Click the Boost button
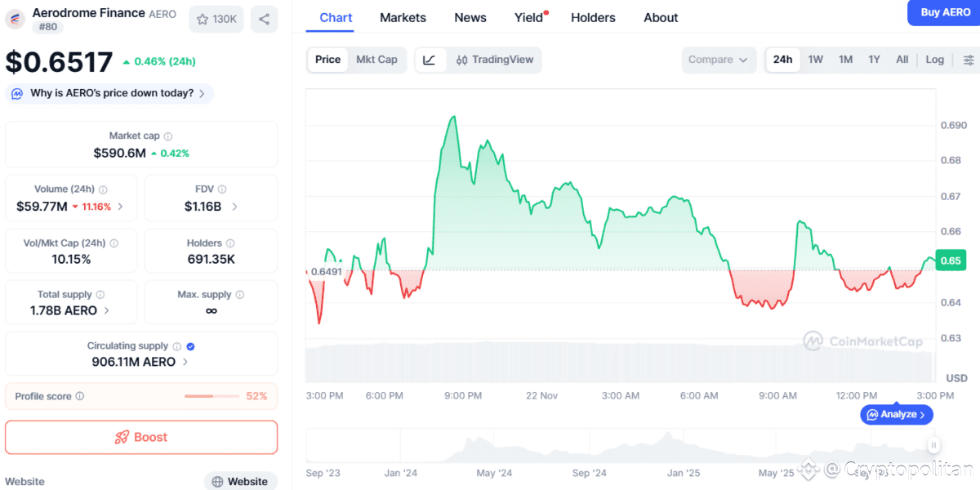This screenshot has width=980, height=490. click(141, 437)
